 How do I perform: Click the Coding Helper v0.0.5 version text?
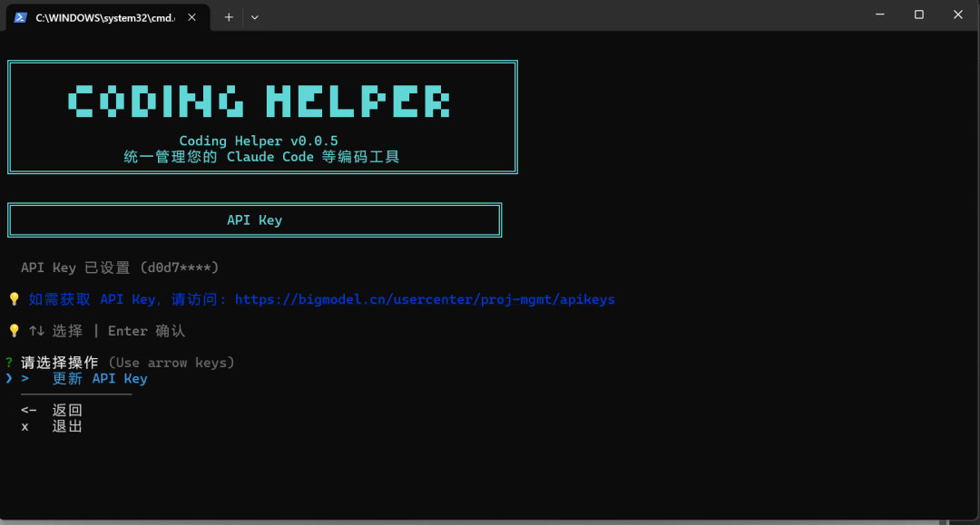(259, 141)
